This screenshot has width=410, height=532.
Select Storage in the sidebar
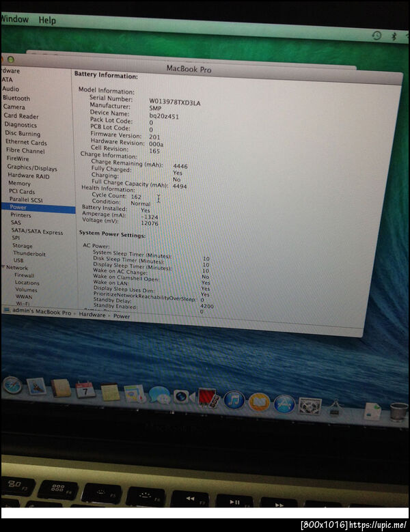point(23,246)
